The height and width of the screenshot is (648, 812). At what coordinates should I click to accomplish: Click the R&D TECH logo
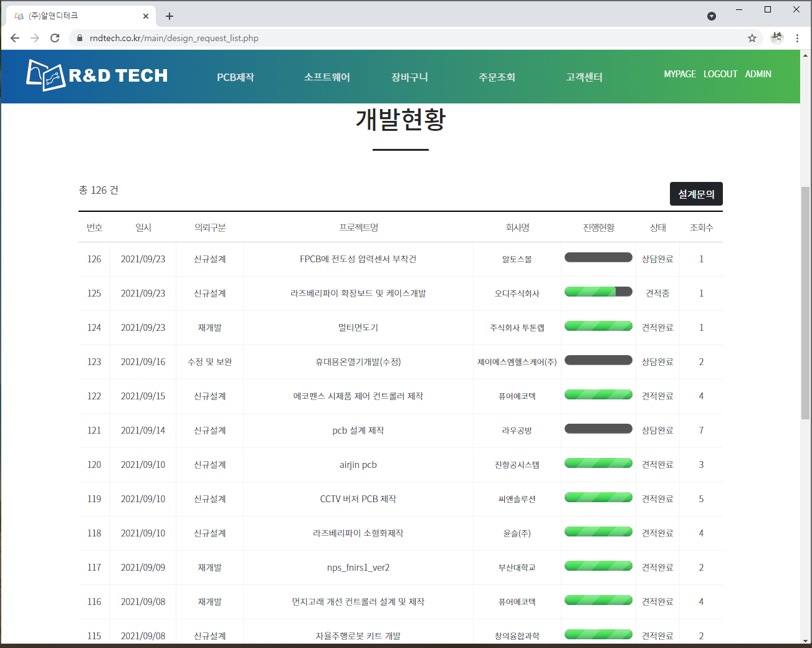pyautogui.click(x=97, y=75)
